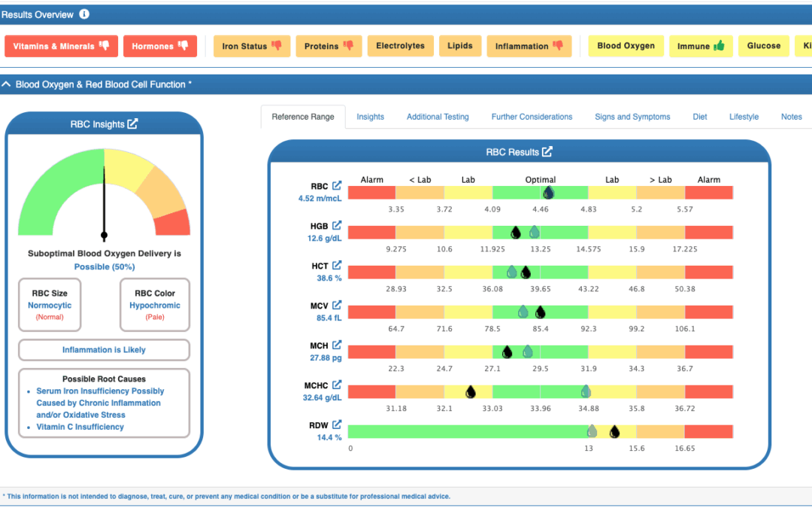
Task: Click the RDW external link icon
Action: coord(337,424)
